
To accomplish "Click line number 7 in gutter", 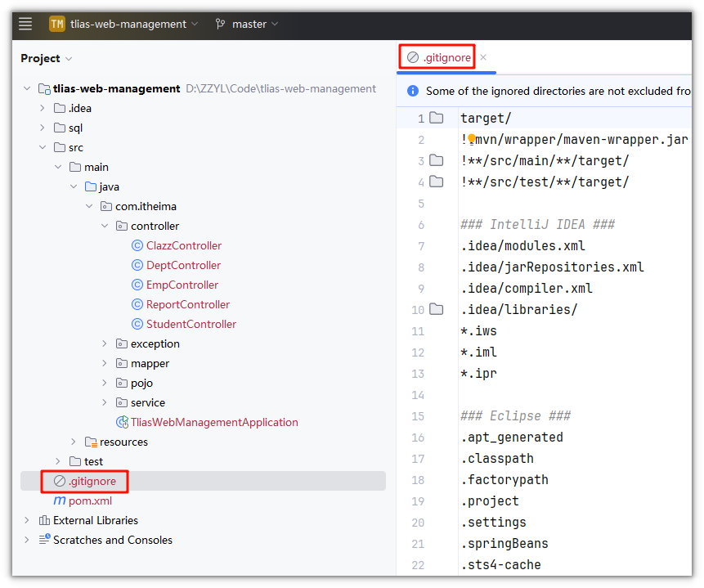I will [421, 246].
